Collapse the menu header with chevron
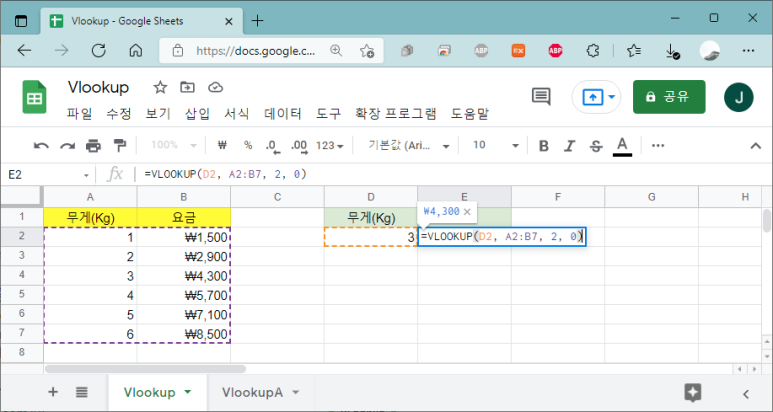The width and height of the screenshot is (773, 412). pos(755,146)
